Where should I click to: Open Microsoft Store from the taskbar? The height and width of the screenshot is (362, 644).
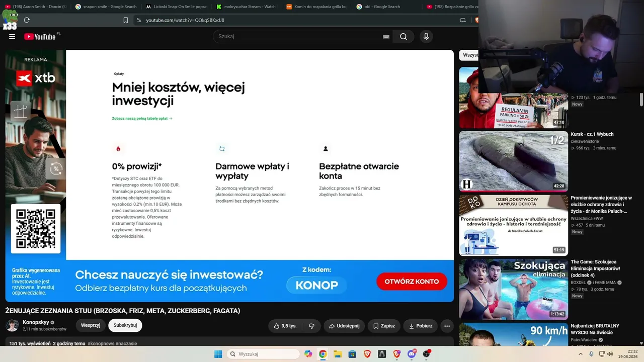coord(352,354)
